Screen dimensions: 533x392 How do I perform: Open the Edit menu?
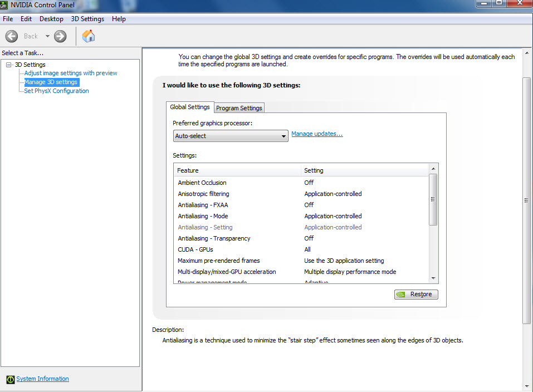pyautogui.click(x=26, y=19)
